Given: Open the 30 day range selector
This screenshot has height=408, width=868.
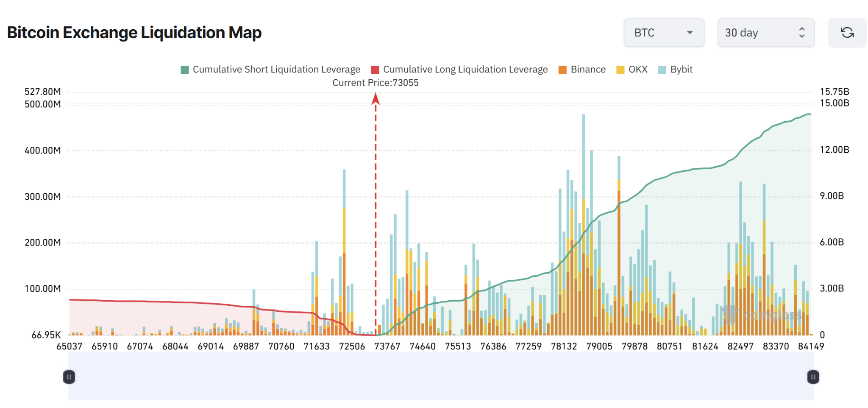Looking at the screenshot, I should 766,33.
